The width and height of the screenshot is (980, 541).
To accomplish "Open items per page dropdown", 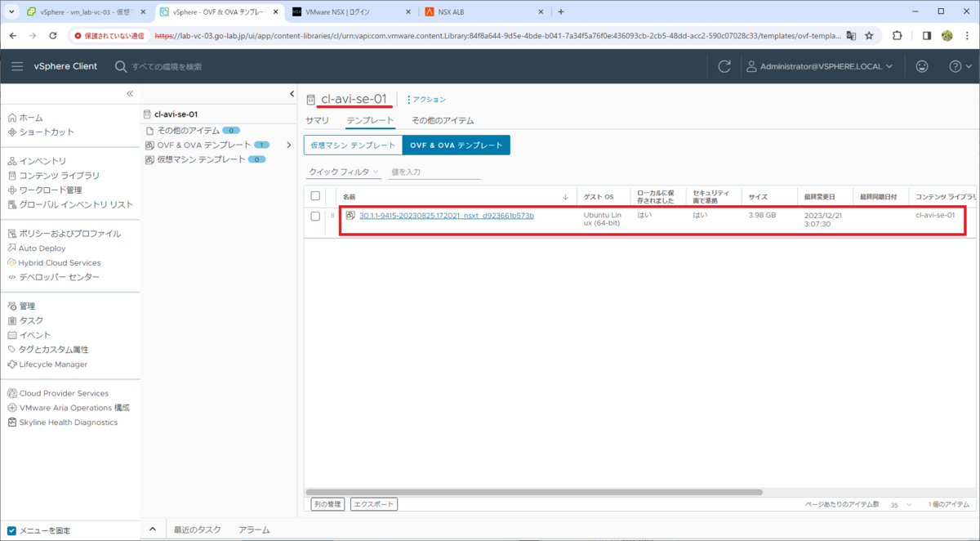I will click(x=902, y=505).
